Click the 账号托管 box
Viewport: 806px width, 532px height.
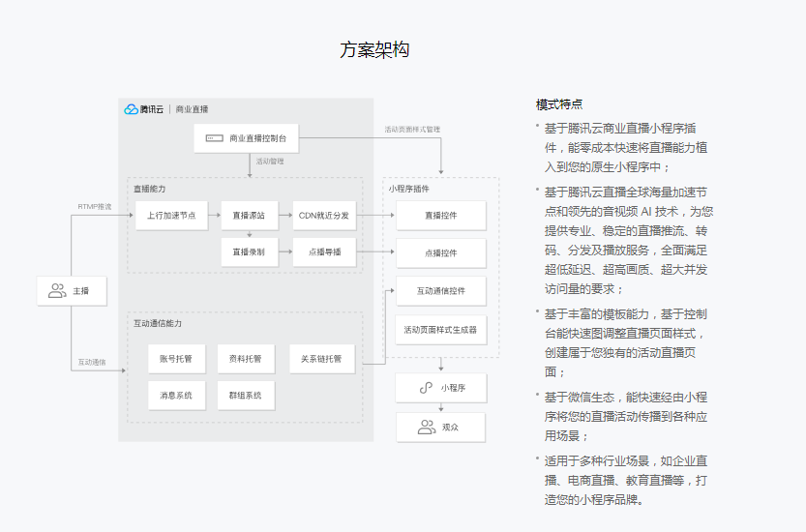tap(176, 359)
